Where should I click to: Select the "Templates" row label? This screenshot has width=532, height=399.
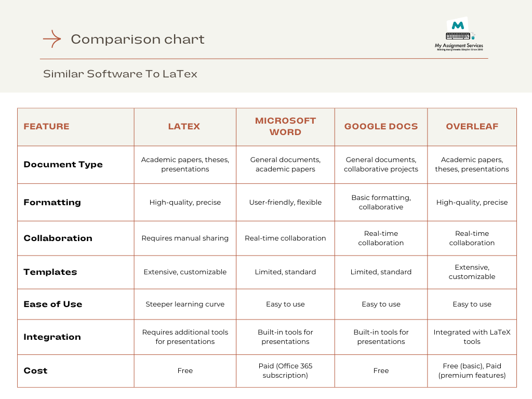pyautogui.click(x=50, y=272)
